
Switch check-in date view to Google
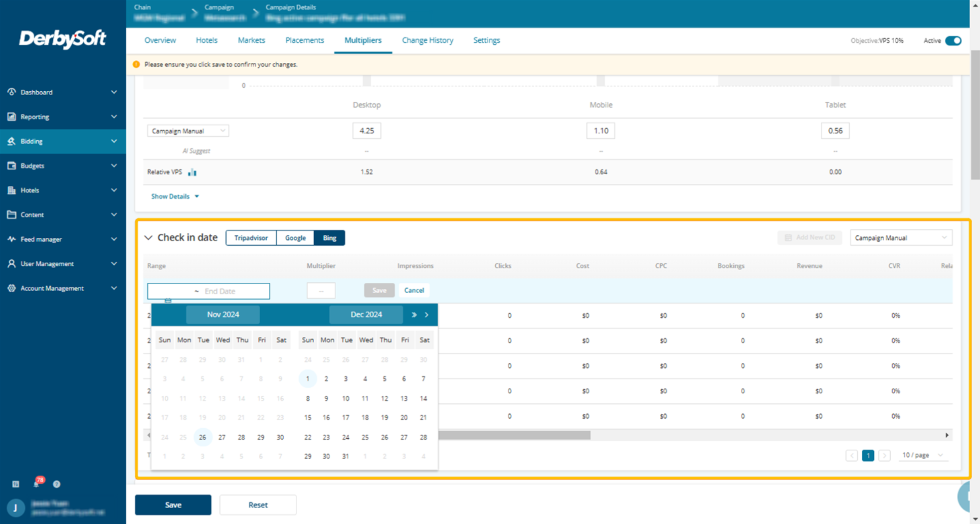[x=295, y=238]
